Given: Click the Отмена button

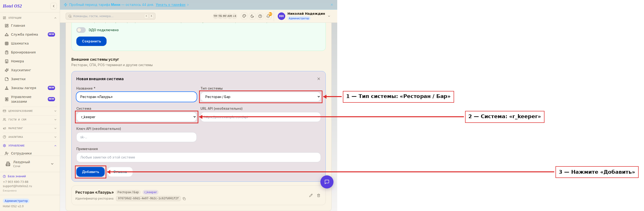Looking at the screenshot, I should pyautogui.click(x=120, y=172).
